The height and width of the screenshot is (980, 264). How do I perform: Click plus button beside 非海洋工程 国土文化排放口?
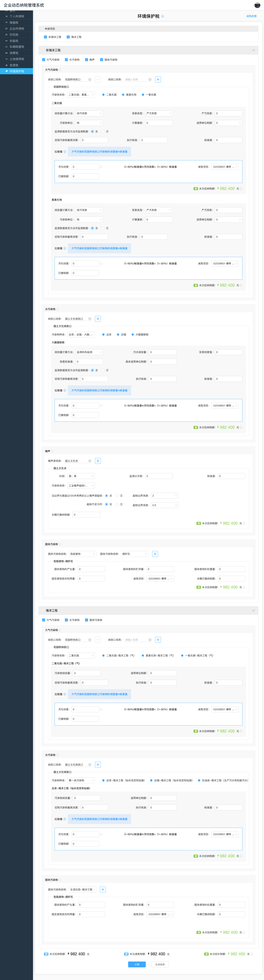[98, 319]
